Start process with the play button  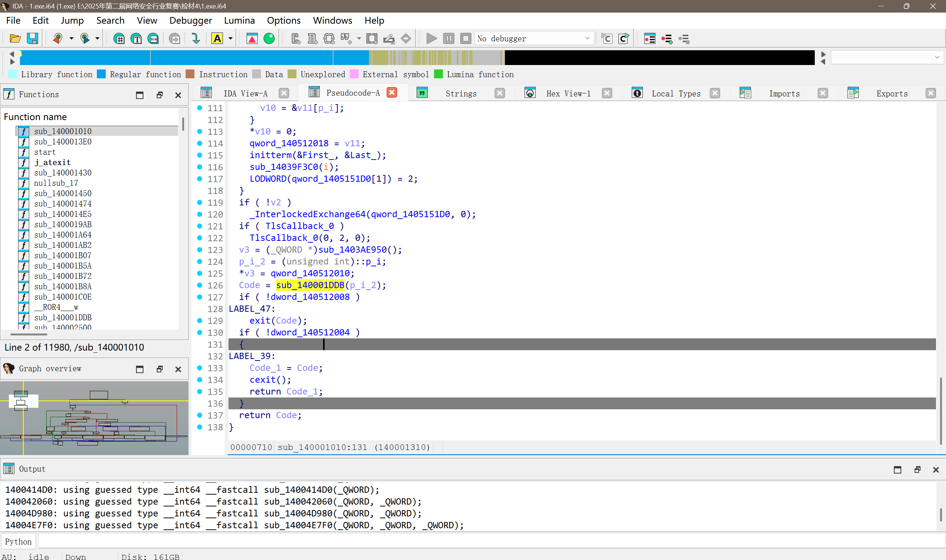[x=431, y=38]
